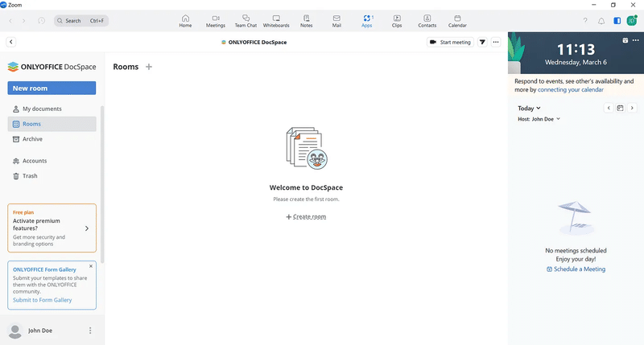Select Rooms in the sidebar
The height and width of the screenshot is (345, 644).
click(x=52, y=124)
